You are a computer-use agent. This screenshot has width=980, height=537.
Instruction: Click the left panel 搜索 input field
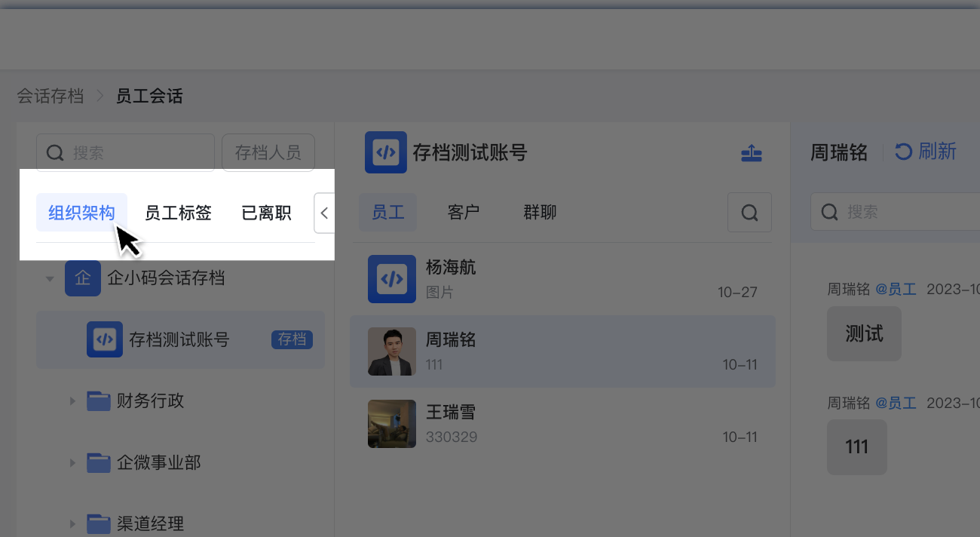tap(125, 153)
